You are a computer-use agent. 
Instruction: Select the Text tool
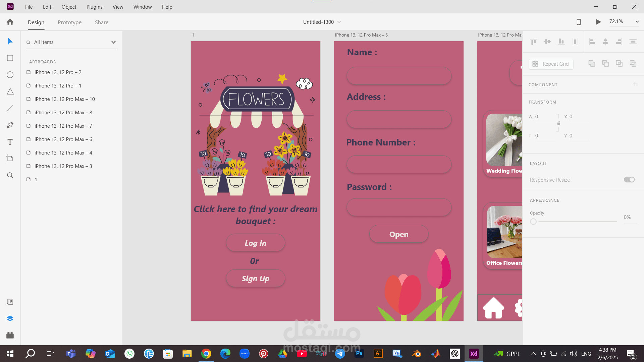(10, 142)
